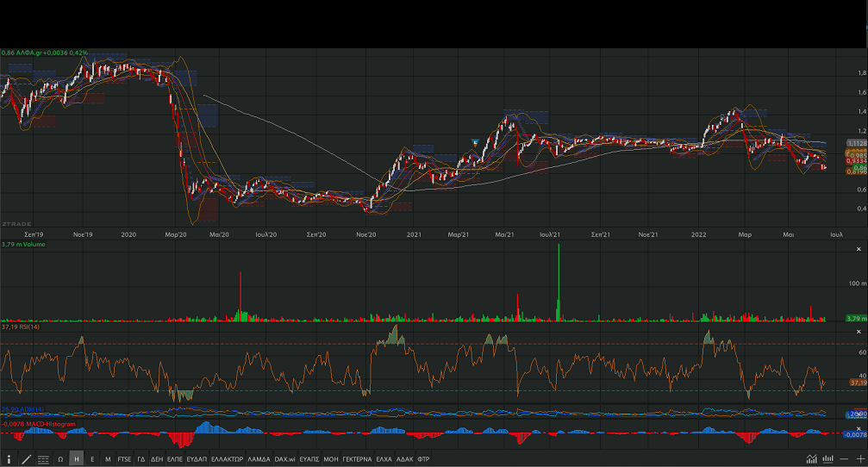Open the chart indicators icon

click(812, 459)
